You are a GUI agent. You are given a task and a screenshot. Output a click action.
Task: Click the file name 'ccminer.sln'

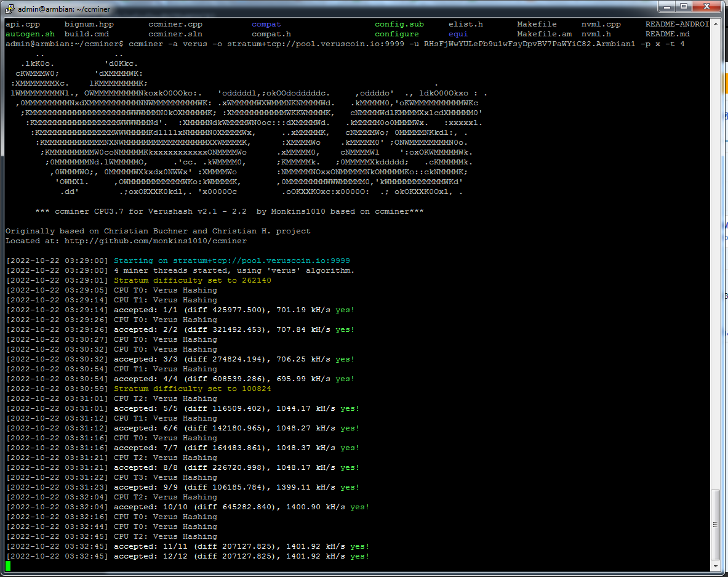click(x=175, y=34)
